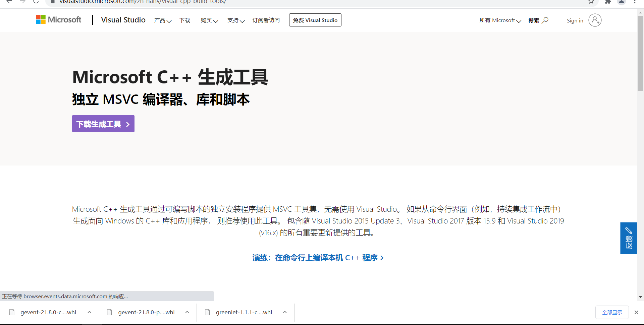Click the browser profile icon
The width and height of the screenshot is (644, 325).
tap(622, 2)
